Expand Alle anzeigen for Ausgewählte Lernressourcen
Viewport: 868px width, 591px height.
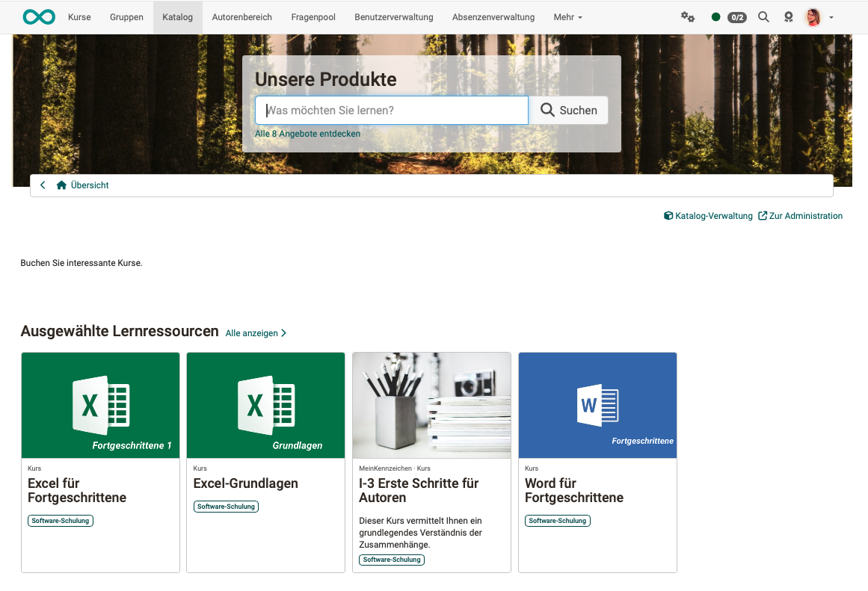click(253, 333)
